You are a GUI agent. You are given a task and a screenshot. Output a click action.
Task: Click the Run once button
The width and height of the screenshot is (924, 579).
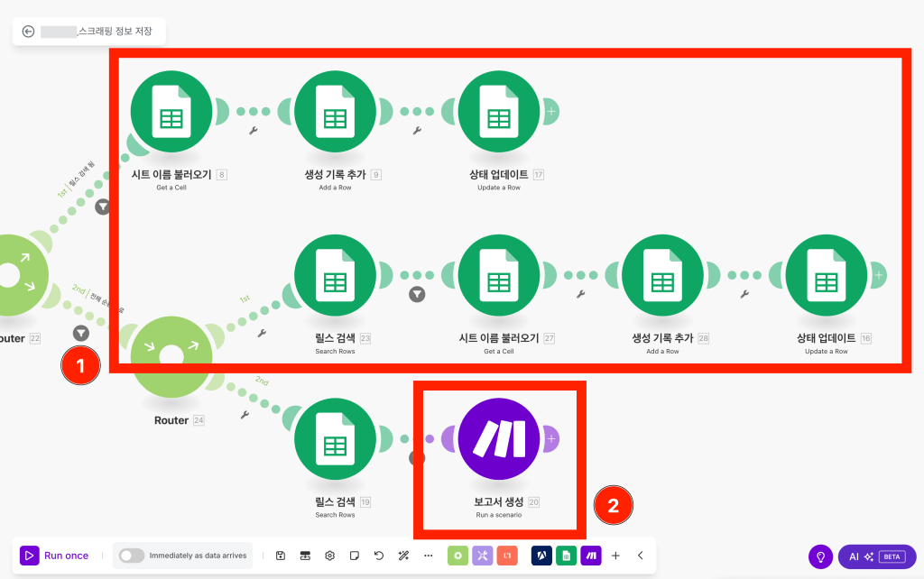click(56, 556)
